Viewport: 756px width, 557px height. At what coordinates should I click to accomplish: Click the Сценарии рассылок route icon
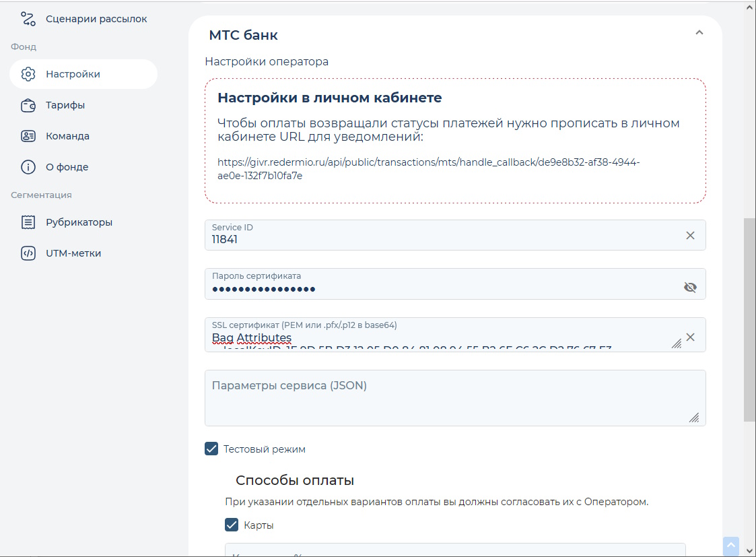[x=28, y=19]
